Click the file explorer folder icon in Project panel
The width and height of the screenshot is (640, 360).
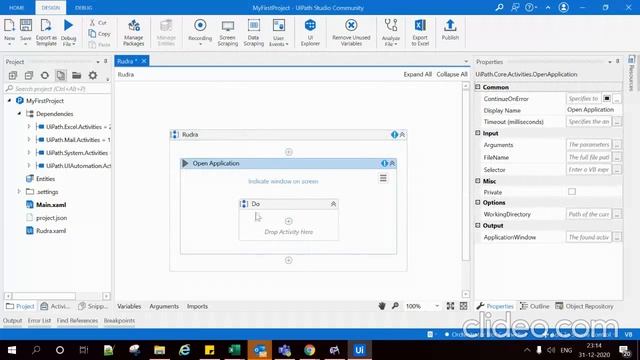click(76, 75)
